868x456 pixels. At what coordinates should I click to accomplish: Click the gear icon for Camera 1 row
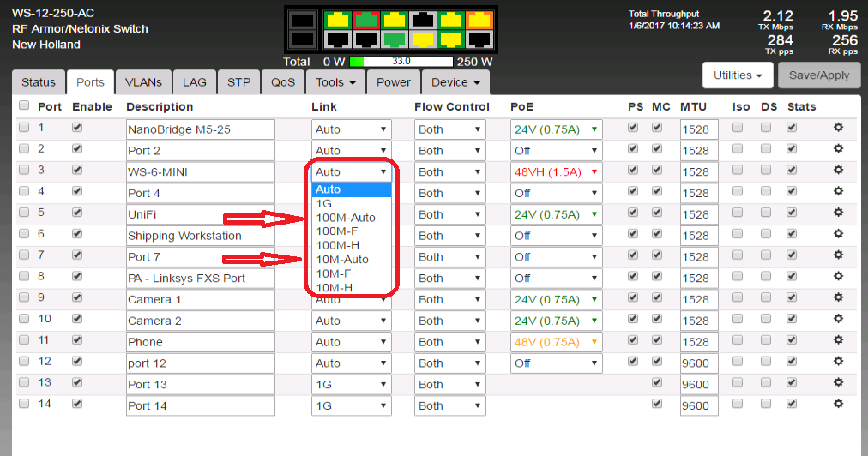(839, 299)
